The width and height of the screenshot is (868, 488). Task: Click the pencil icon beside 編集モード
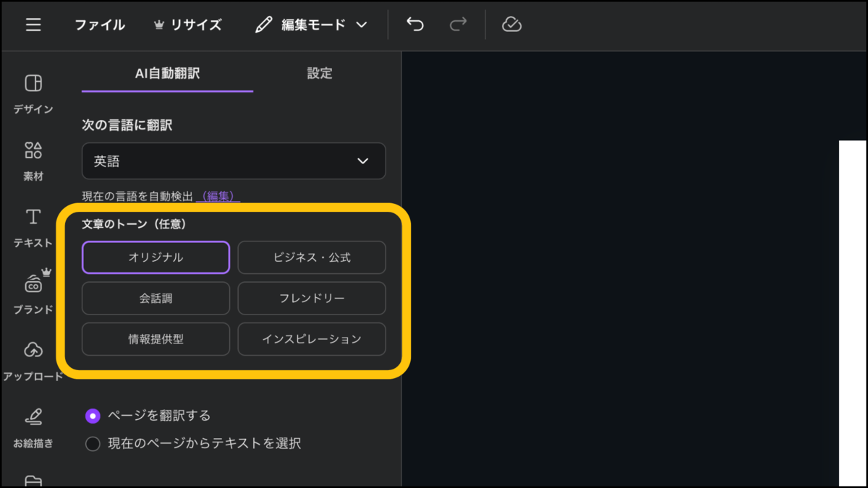click(264, 25)
